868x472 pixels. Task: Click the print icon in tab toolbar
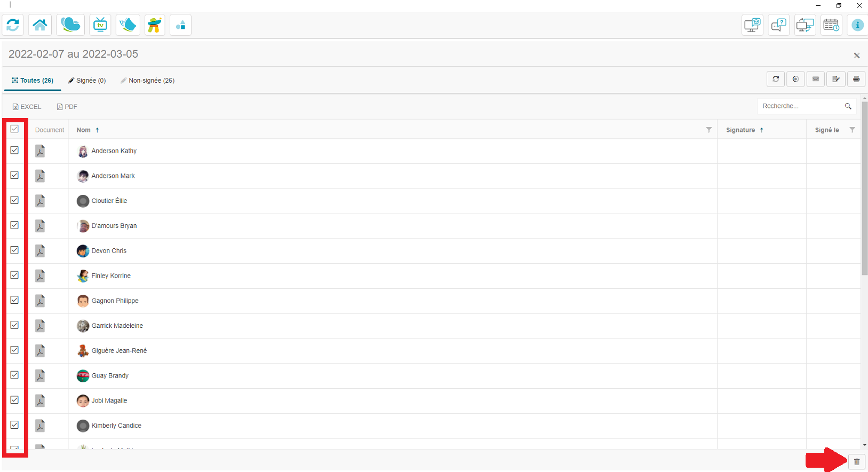pos(856,79)
